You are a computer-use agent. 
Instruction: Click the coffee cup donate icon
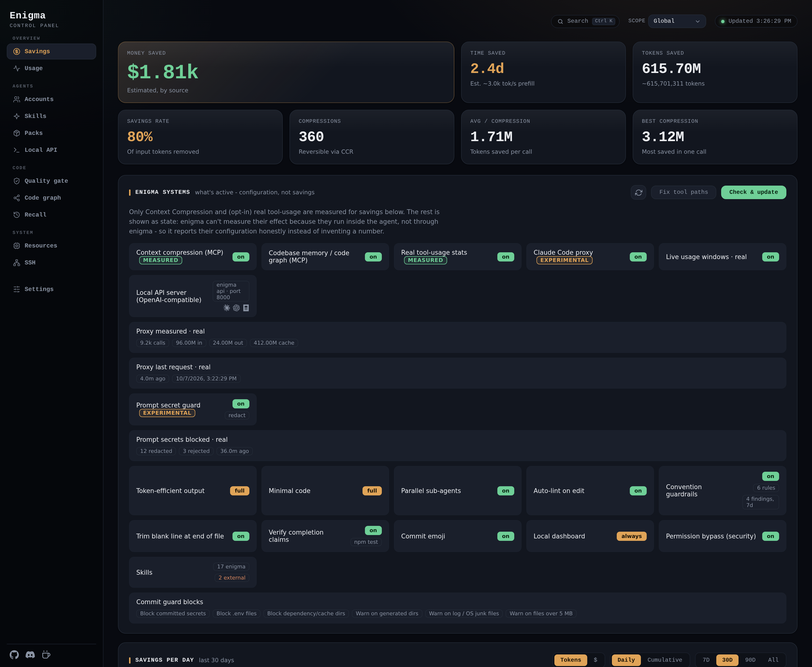click(x=46, y=655)
